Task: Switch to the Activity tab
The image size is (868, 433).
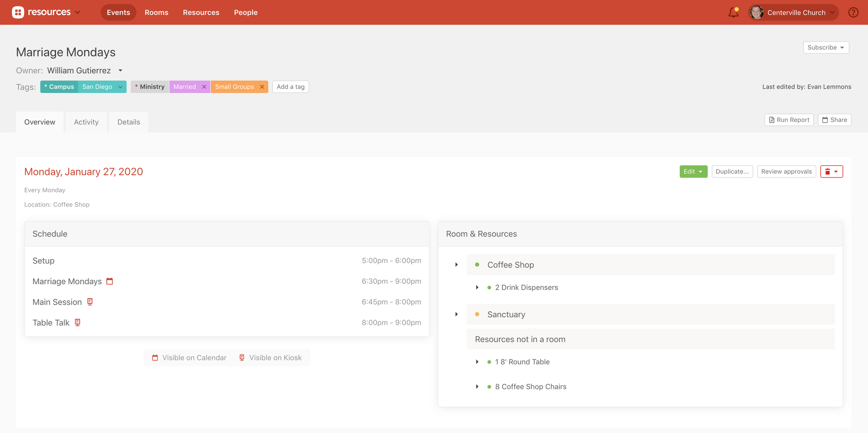Action: 86,122
